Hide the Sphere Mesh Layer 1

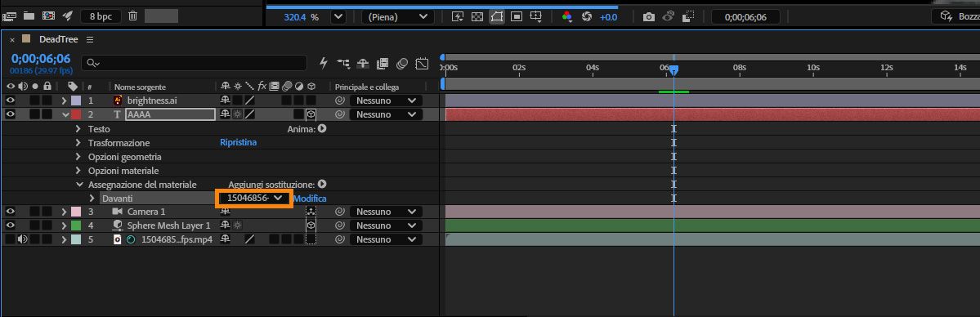pos(11,225)
